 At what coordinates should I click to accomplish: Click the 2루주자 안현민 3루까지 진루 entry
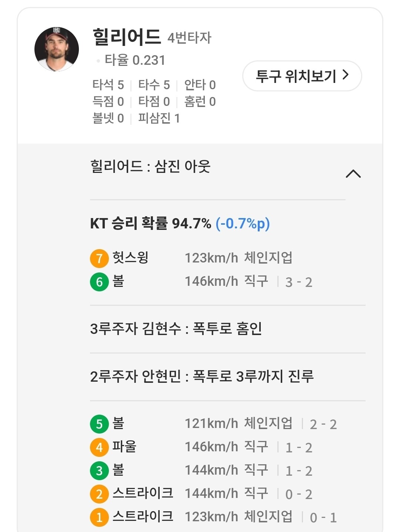pos(202,377)
